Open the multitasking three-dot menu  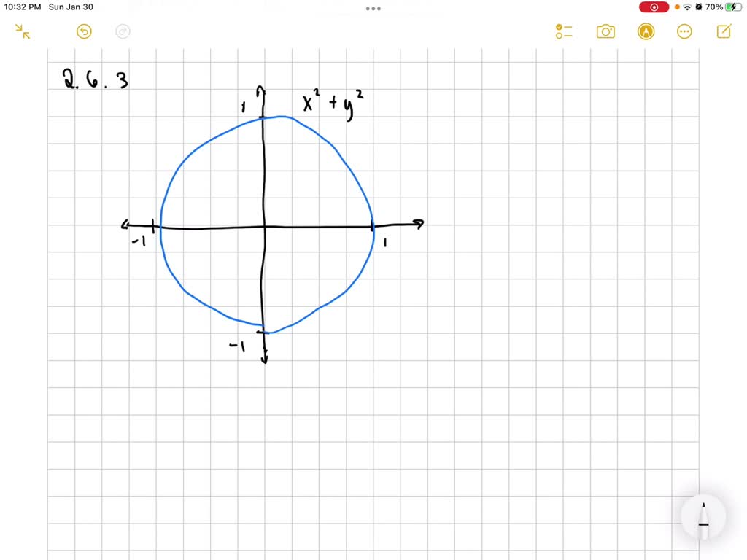[373, 8]
